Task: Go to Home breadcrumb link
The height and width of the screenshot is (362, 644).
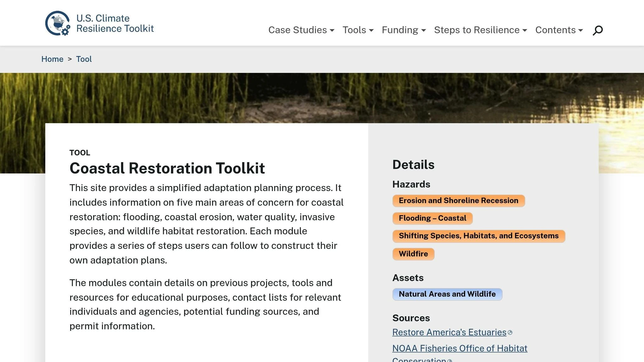Action: click(52, 59)
